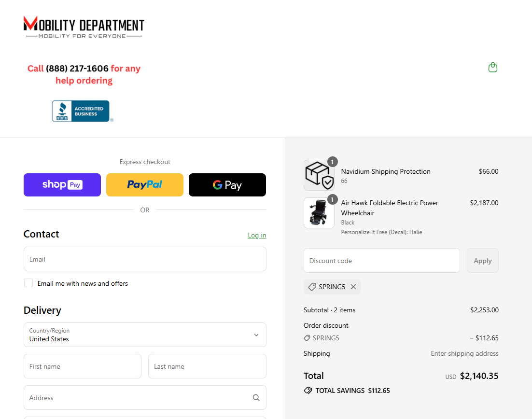Click the search icon in Address field
532x419 pixels.
tap(256, 398)
